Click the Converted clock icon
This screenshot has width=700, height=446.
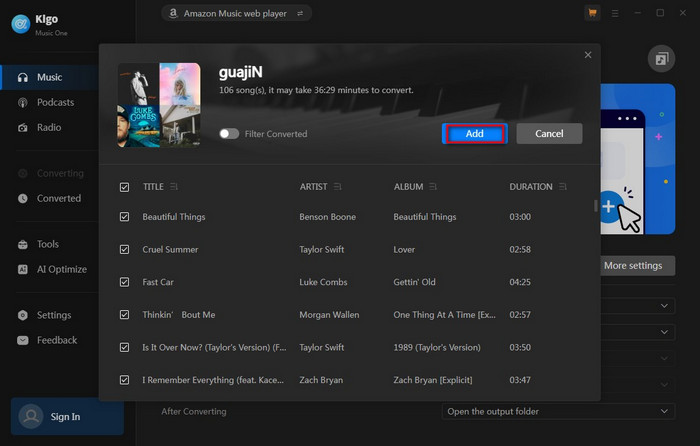pos(23,198)
